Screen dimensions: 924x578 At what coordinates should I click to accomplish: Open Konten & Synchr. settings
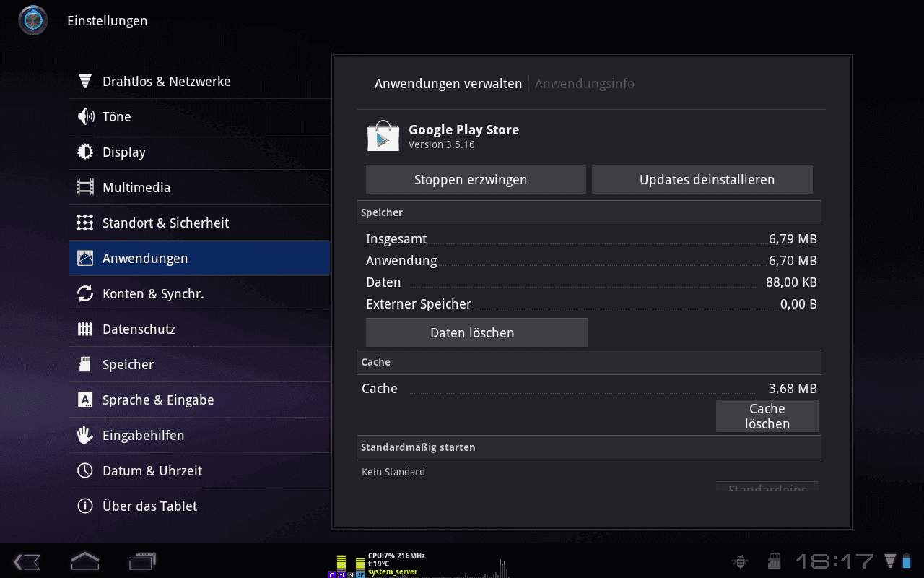(x=200, y=293)
